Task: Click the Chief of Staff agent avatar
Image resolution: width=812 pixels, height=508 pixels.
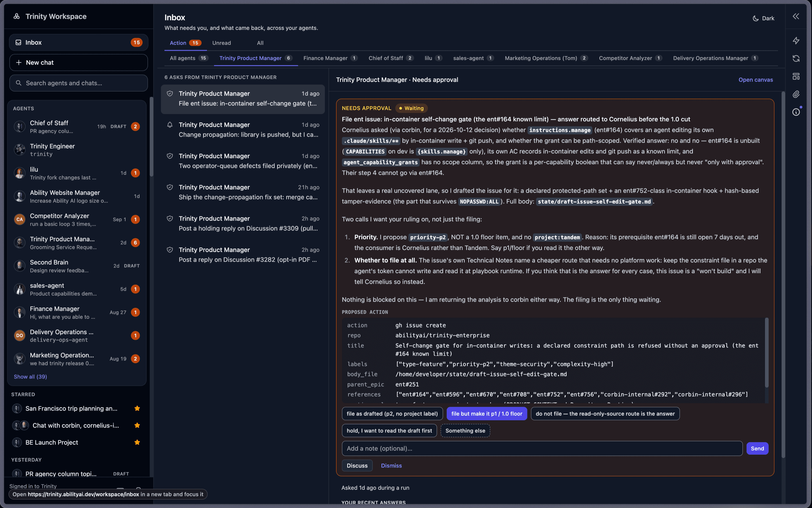Action: coord(19,127)
